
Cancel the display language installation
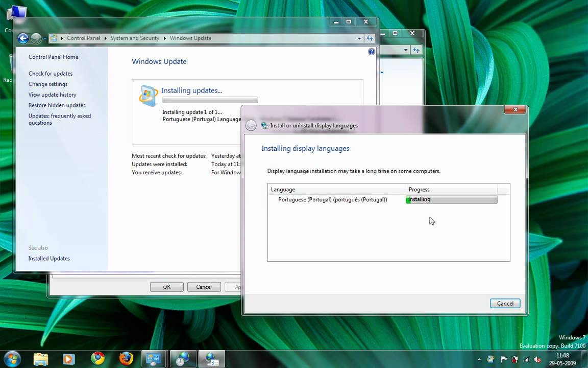click(505, 304)
